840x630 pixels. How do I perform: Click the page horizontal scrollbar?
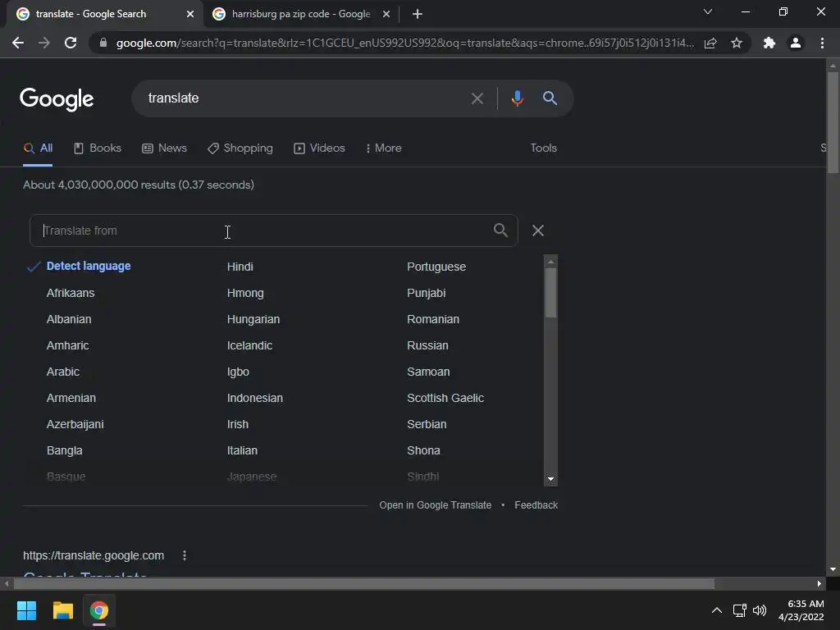364,583
